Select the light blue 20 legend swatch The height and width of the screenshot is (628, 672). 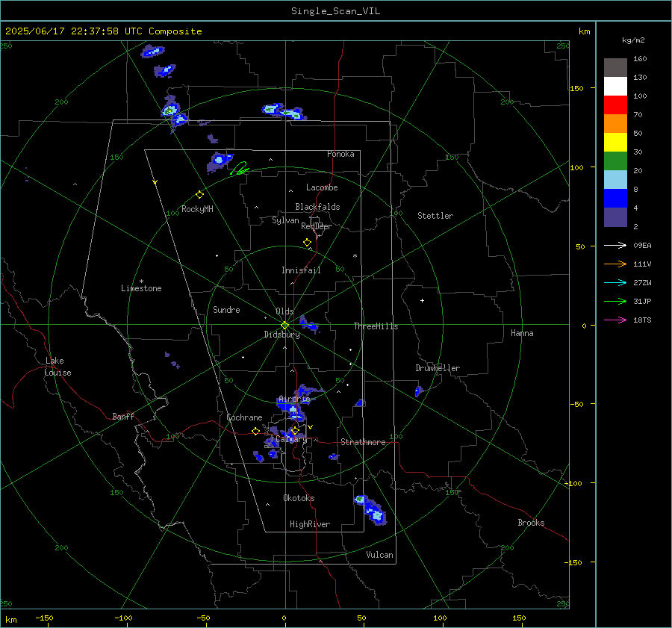pos(615,180)
